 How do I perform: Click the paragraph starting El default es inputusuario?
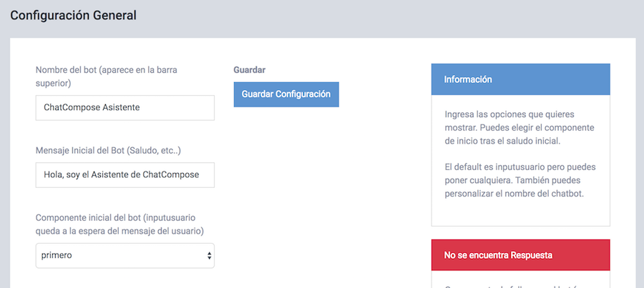[x=520, y=181]
